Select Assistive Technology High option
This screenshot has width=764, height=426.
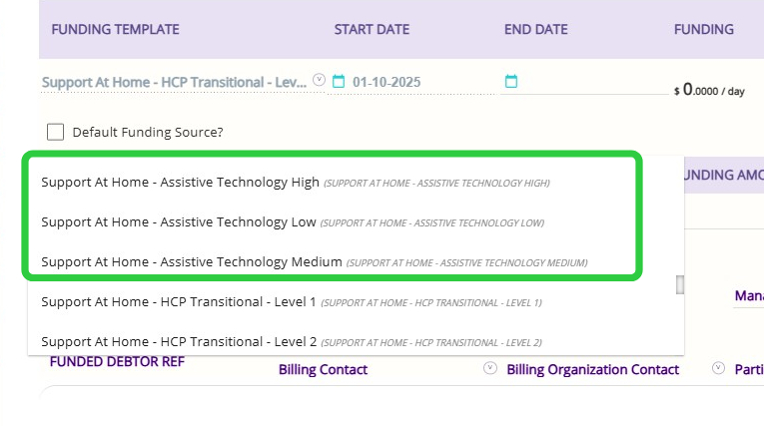[180, 182]
